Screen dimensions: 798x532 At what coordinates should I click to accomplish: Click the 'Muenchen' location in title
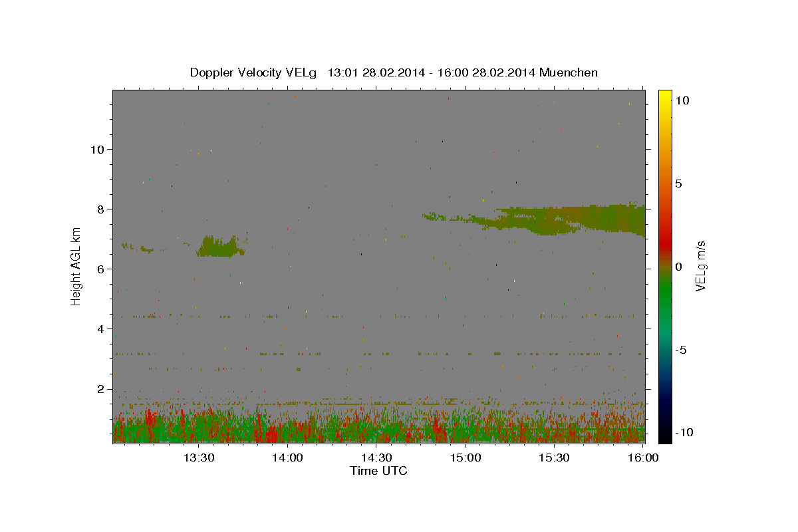(569, 72)
